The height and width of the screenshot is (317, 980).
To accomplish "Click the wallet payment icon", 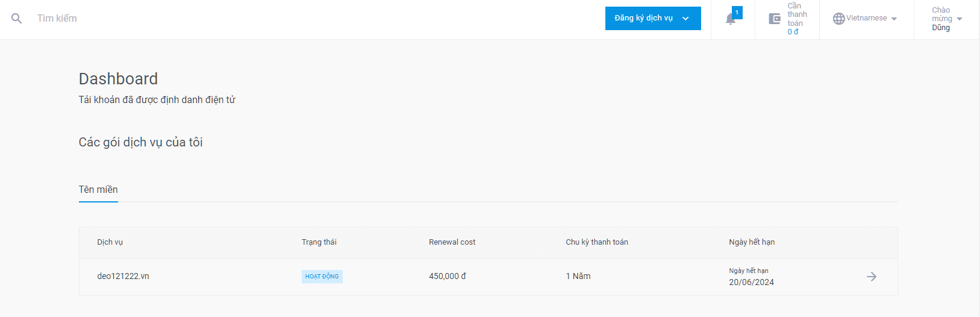I will click(x=775, y=19).
